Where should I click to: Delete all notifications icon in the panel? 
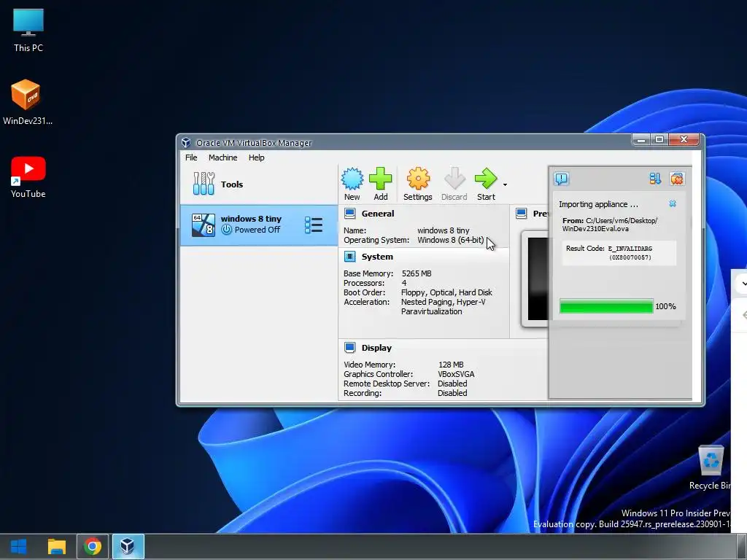(676, 179)
